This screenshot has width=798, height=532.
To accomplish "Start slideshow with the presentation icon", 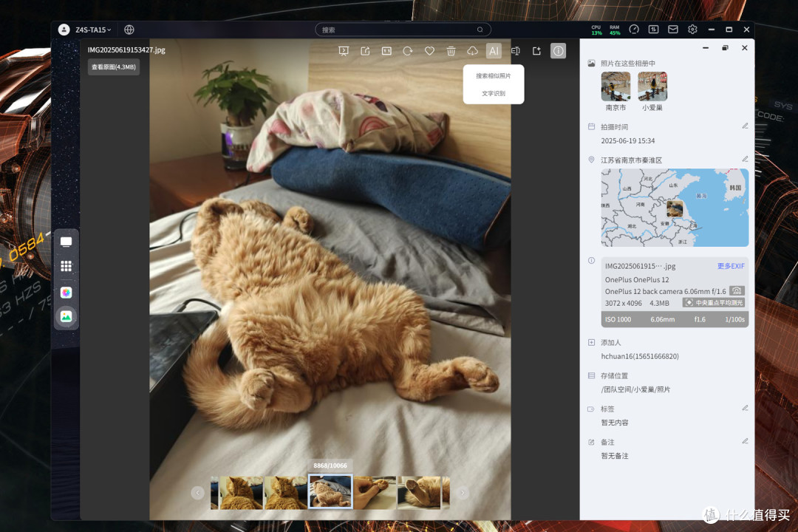I will (x=344, y=51).
